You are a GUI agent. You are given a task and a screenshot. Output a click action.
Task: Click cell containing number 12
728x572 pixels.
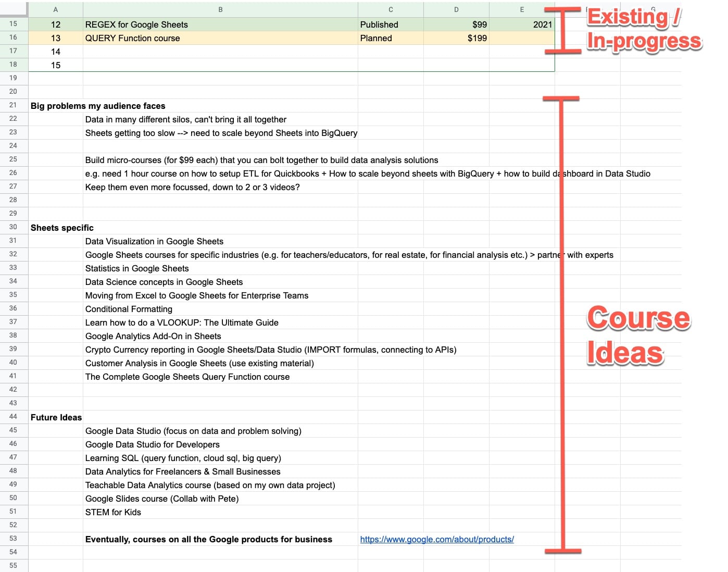pos(56,24)
